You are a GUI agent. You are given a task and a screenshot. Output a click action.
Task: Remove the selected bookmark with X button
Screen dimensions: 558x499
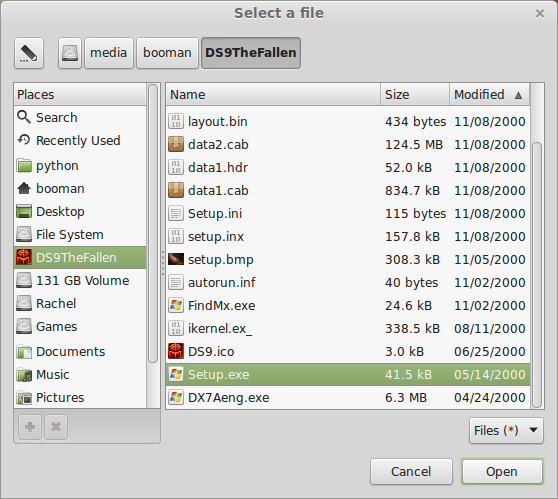[56, 427]
